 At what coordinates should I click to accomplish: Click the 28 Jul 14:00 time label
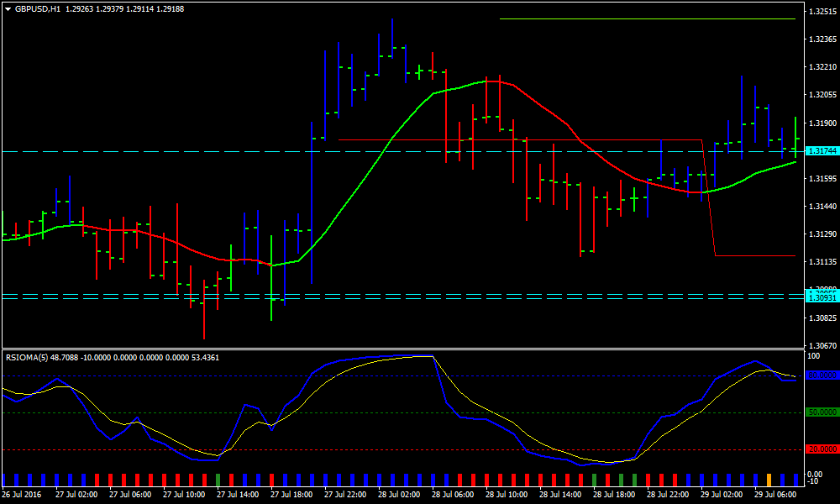(559, 496)
